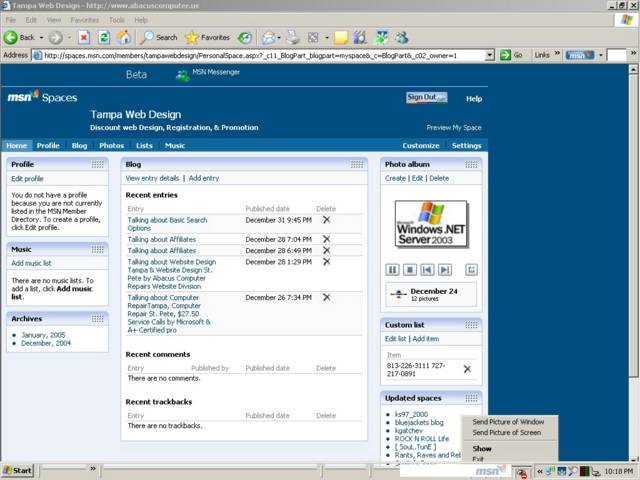
Task: Open the Tools menu
Action: (117, 20)
